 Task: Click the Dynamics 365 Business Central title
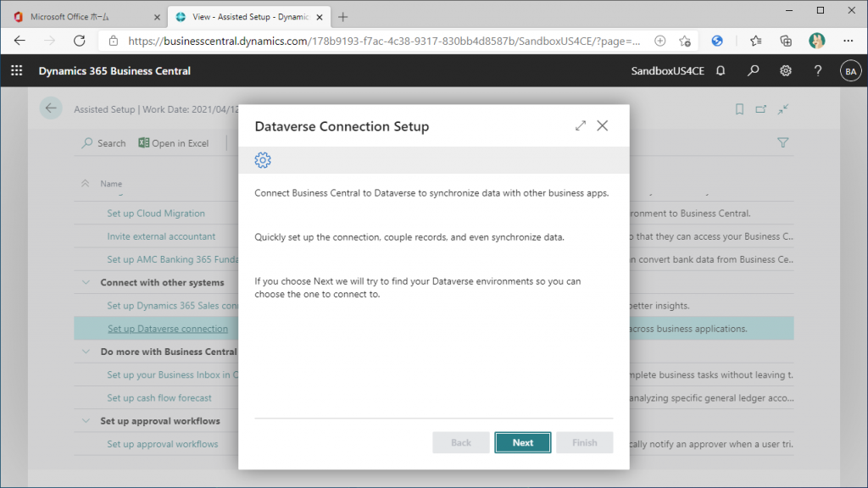114,71
